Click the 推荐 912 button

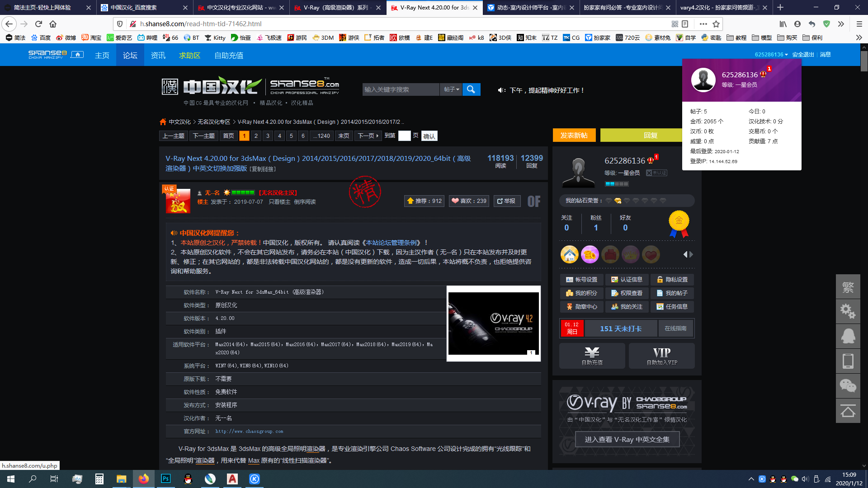(424, 201)
